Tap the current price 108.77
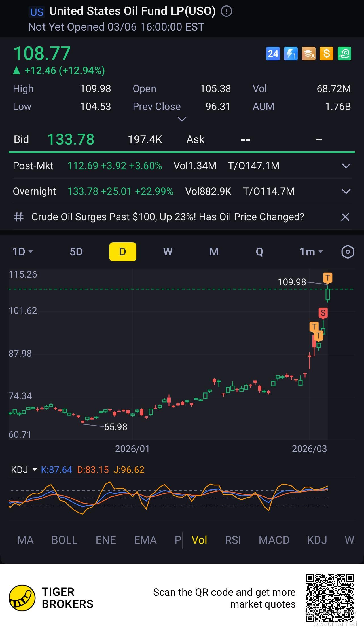Image resolution: width=364 pixels, height=632 pixels. [42, 53]
